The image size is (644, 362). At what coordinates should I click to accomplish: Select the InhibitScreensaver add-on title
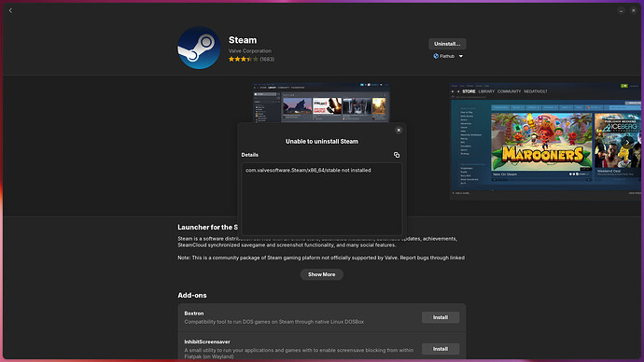[x=207, y=341]
